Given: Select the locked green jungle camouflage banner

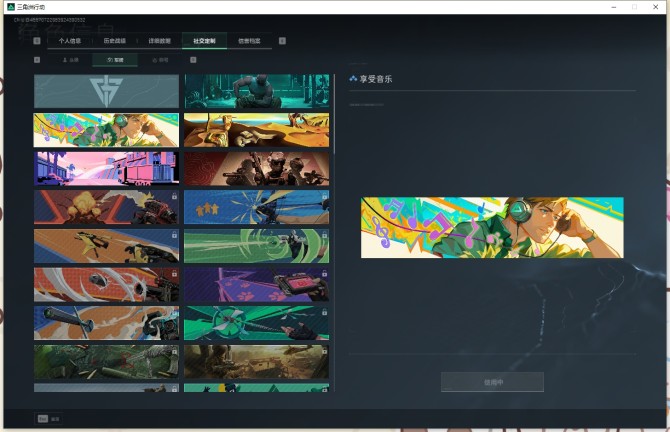Looking at the screenshot, I should point(106,362).
